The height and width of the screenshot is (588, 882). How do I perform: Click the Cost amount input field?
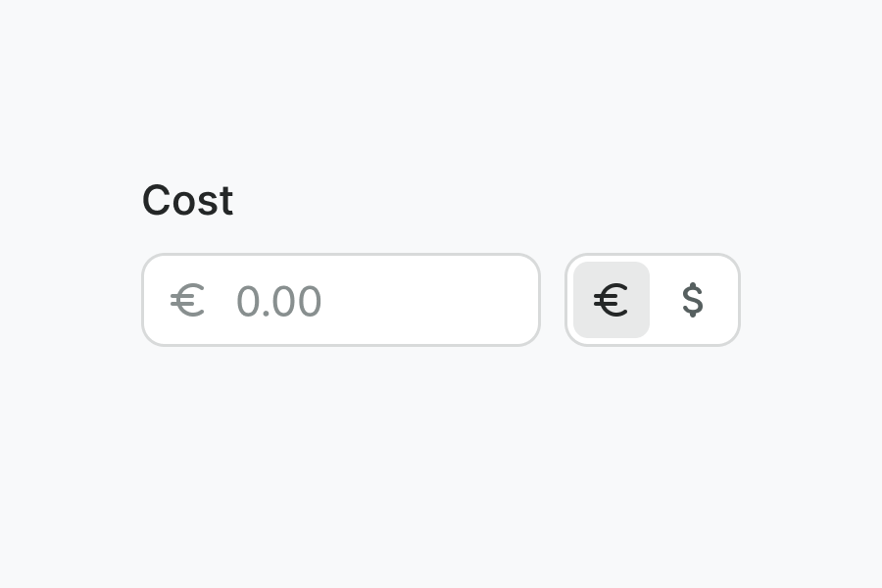[x=372, y=301]
